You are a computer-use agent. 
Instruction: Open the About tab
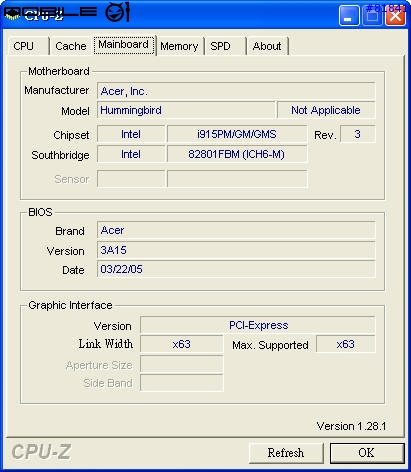pos(267,46)
